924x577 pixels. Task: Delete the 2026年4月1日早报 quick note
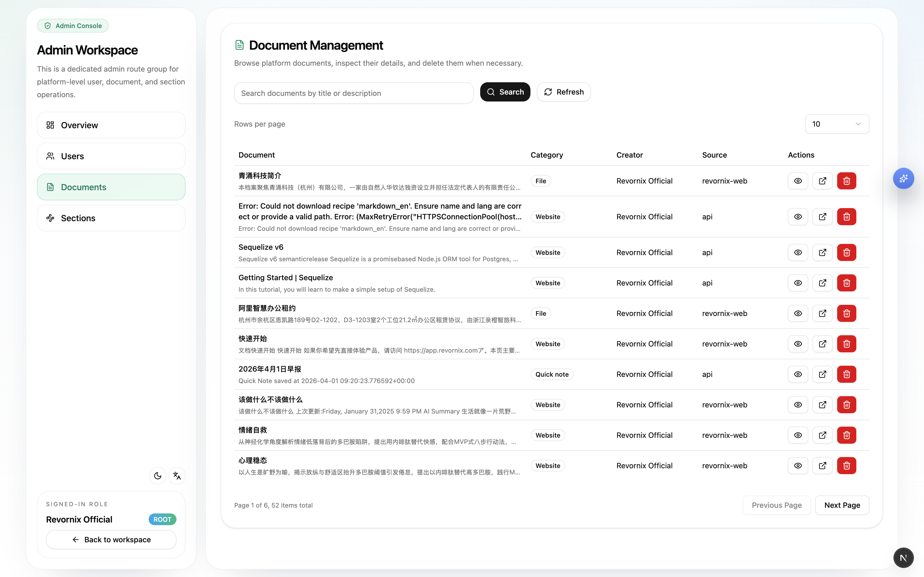click(x=846, y=374)
